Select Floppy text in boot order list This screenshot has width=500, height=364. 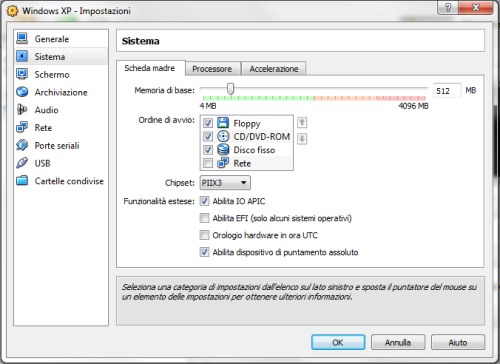click(x=247, y=123)
